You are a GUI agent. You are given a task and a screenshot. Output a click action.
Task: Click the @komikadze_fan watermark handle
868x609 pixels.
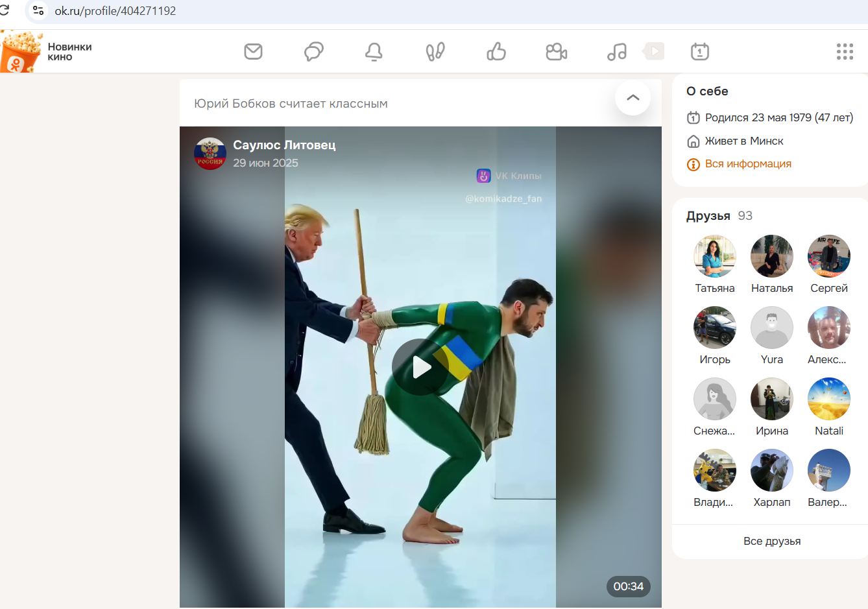pos(503,198)
